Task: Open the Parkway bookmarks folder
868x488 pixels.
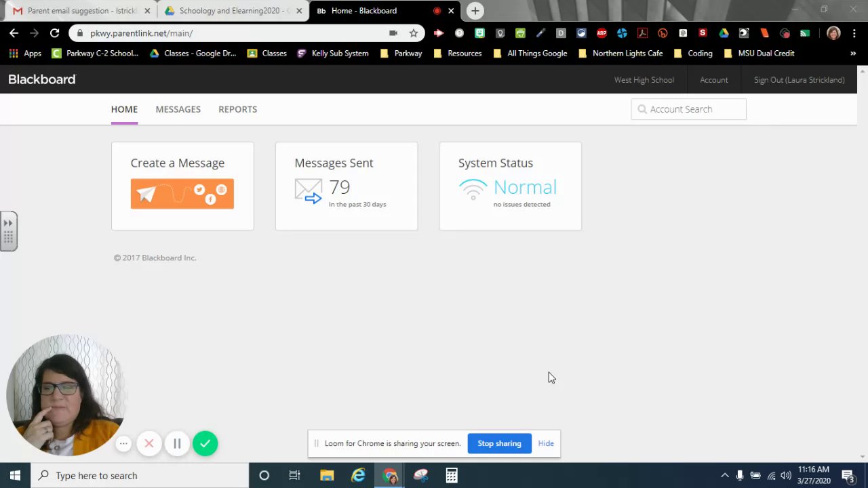Action: (x=401, y=53)
